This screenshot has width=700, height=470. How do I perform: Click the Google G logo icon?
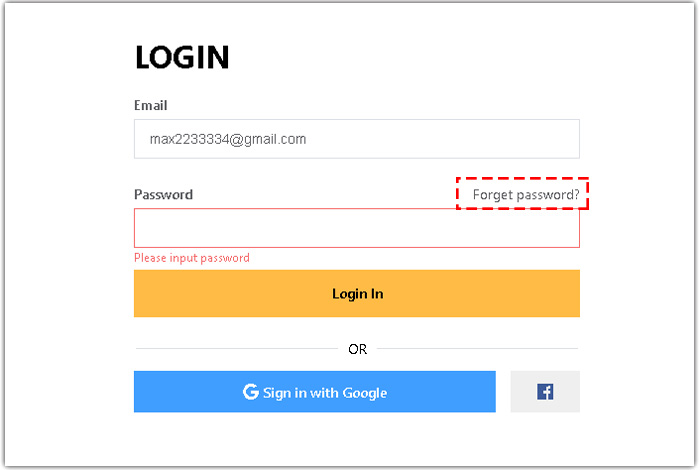tap(251, 392)
